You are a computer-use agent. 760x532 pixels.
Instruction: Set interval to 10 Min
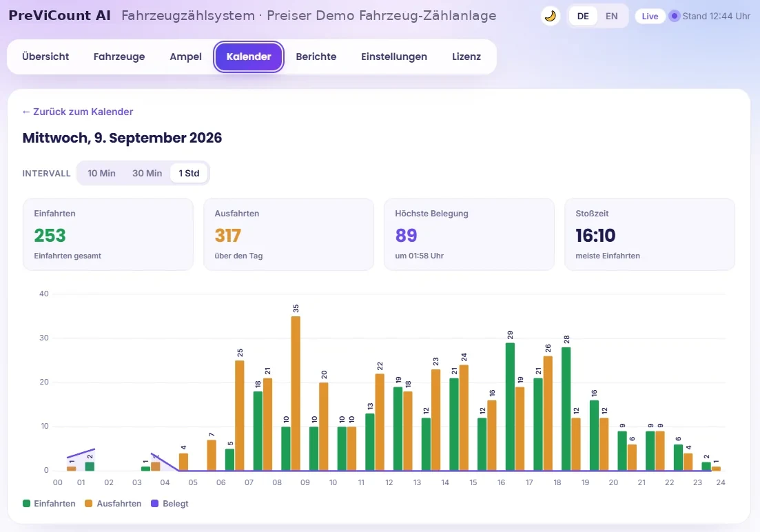(101, 173)
